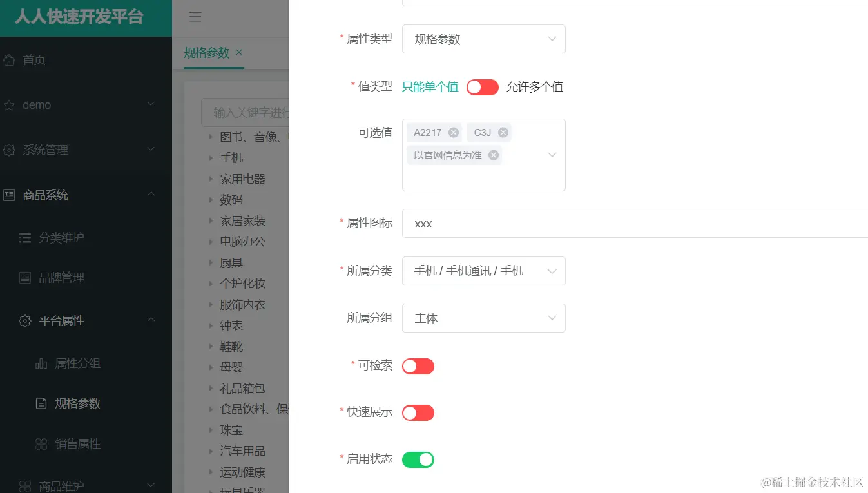This screenshot has width=868, height=493.
Task: Open the 属性类型 dropdown
Action: [484, 39]
